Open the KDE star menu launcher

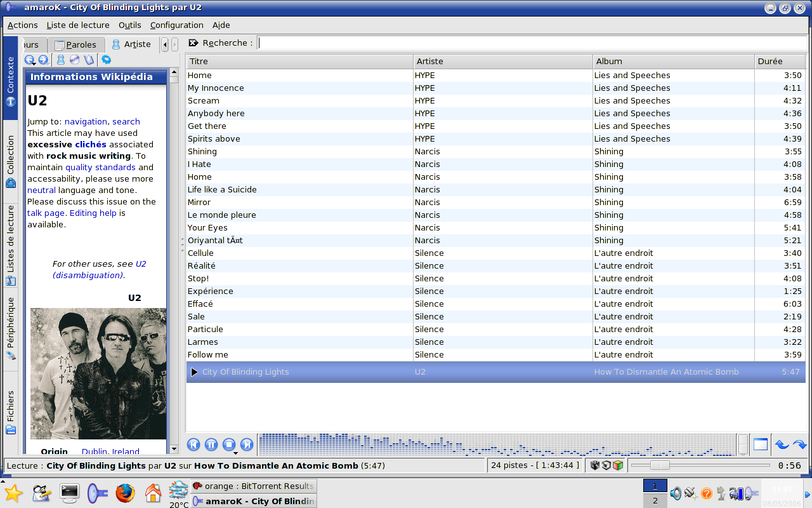13,493
